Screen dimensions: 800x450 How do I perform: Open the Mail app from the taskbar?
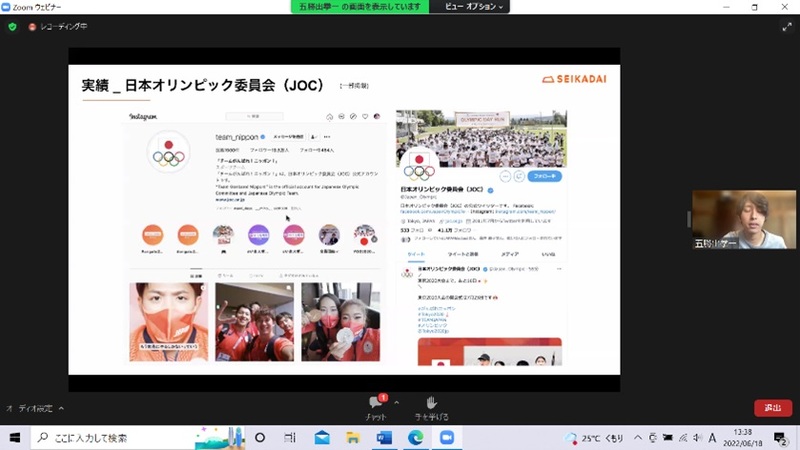point(322,438)
